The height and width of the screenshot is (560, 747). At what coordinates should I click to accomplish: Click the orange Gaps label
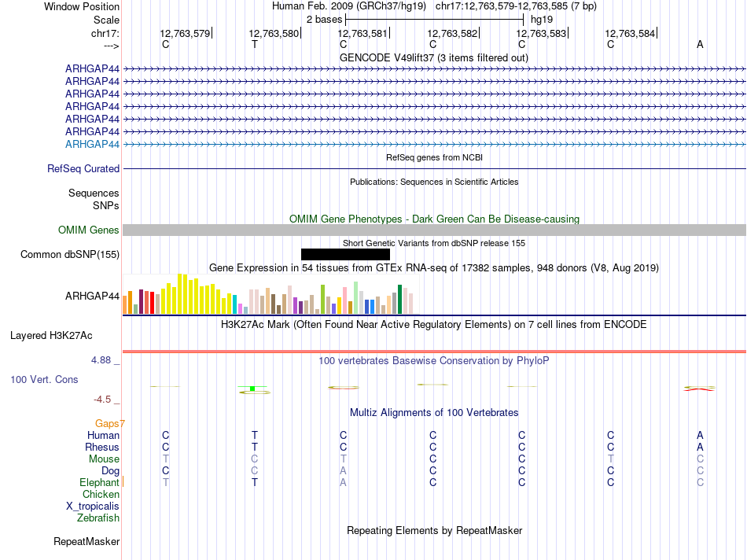tap(107, 424)
